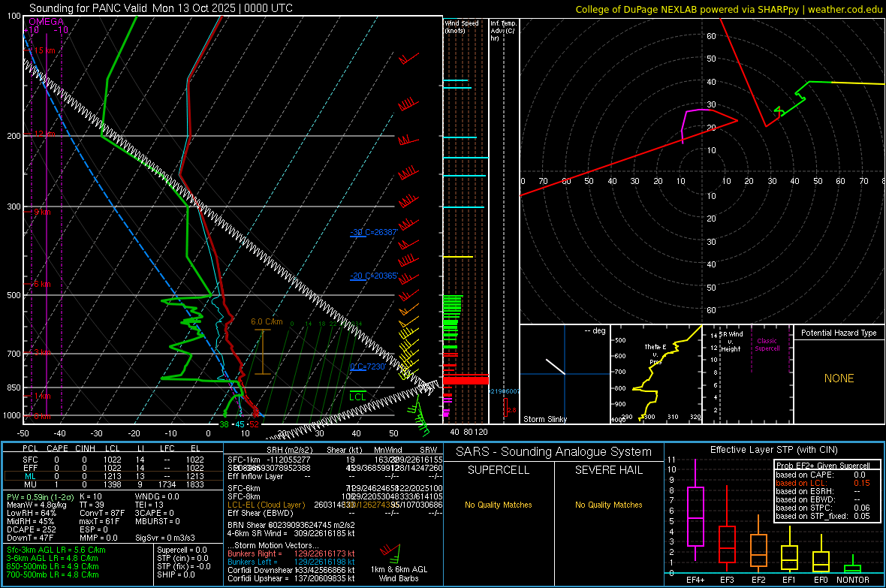
Task: Click the LCL-EL (Cloud Layer) row label
Action: (x=266, y=505)
